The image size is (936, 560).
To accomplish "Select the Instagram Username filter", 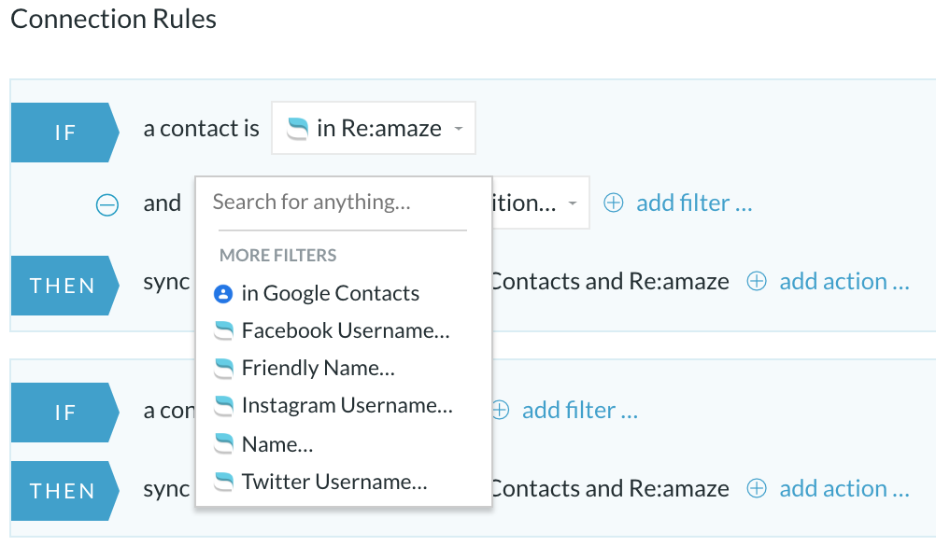I will [347, 406].
